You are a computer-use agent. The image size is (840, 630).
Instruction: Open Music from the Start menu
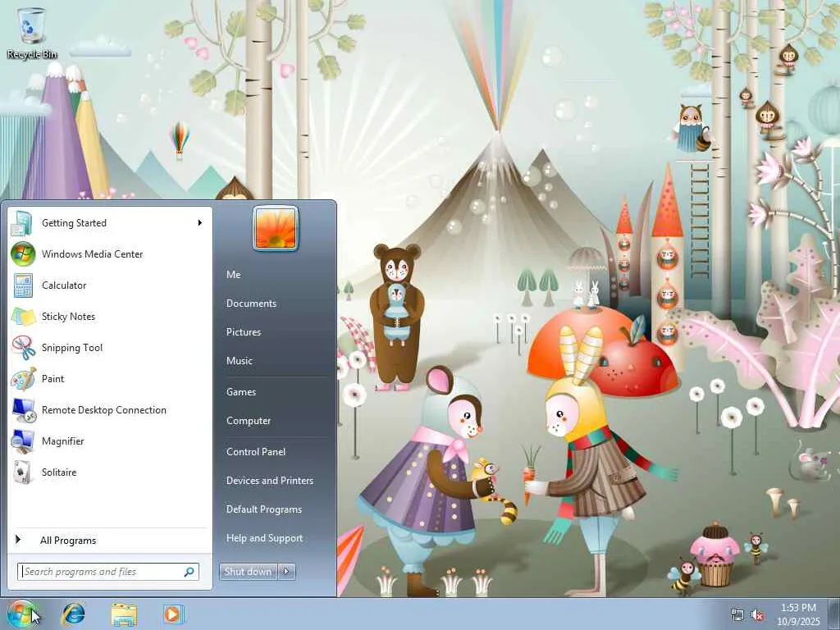point(240,361)
